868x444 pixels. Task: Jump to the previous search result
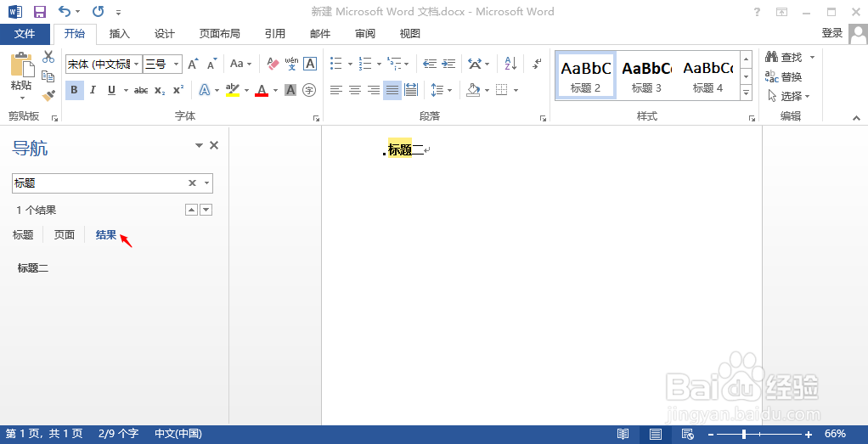191,210
